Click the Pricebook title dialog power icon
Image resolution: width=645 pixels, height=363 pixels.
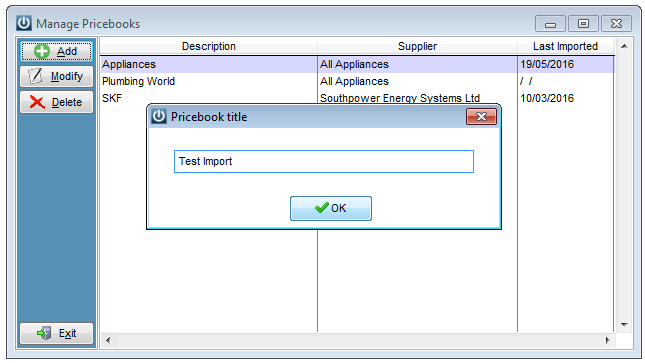[x=159, y=116]
